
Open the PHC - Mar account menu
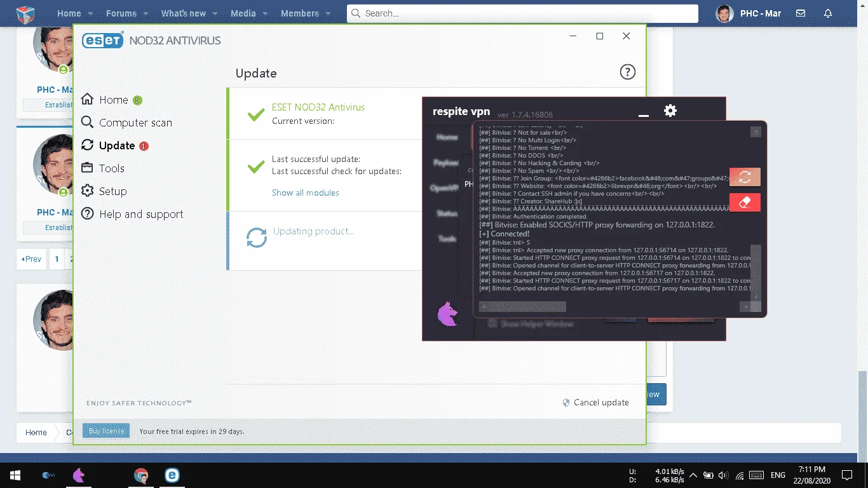(x=749, y=13)
